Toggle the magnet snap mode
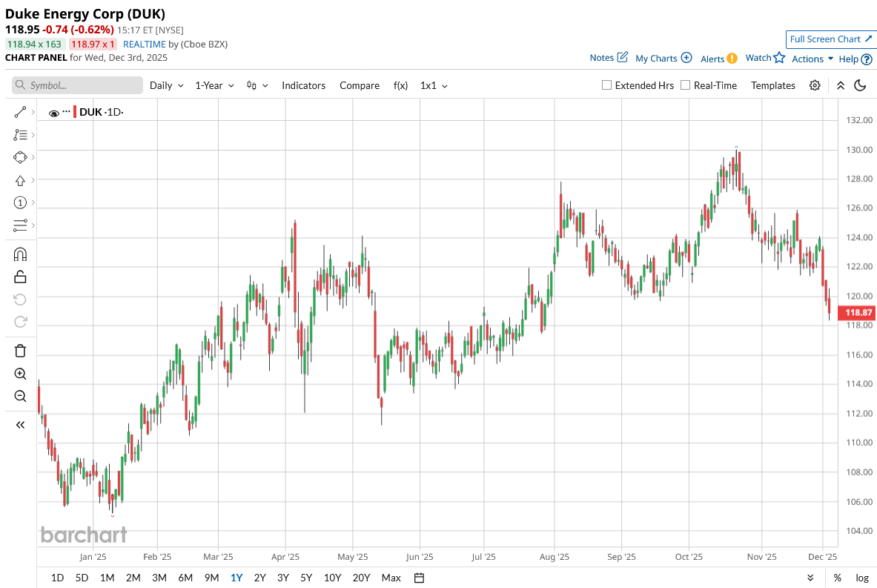This screenshot has height=588, width=877. click(20, 254)
